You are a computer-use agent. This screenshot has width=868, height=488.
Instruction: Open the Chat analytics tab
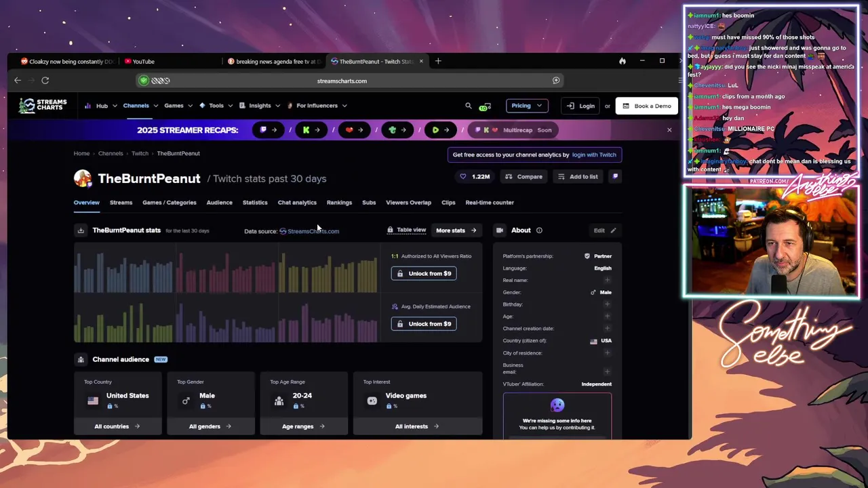[x=297, y=203]
